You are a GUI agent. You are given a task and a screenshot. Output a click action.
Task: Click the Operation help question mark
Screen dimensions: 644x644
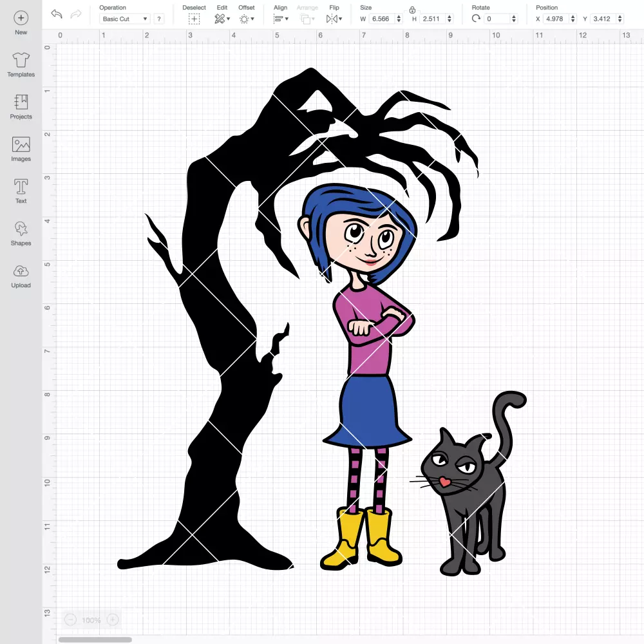coord(159,19)
